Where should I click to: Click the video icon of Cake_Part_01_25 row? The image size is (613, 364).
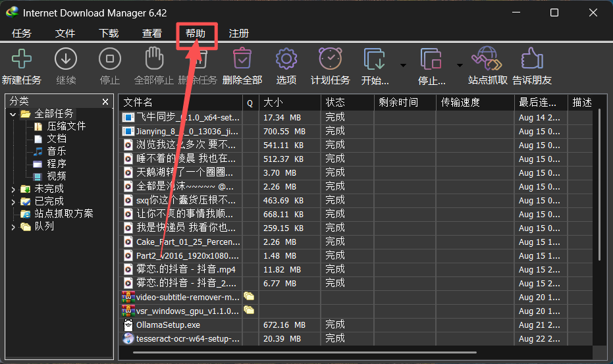128,242
